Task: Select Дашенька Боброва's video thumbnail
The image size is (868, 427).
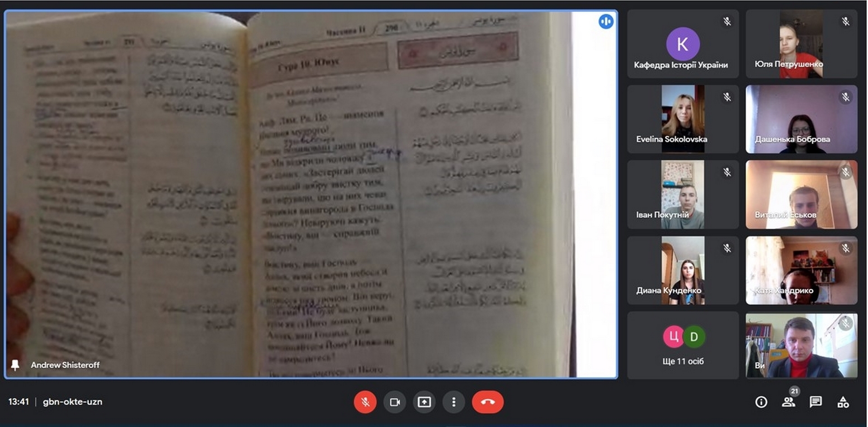Action: (801, 119)
